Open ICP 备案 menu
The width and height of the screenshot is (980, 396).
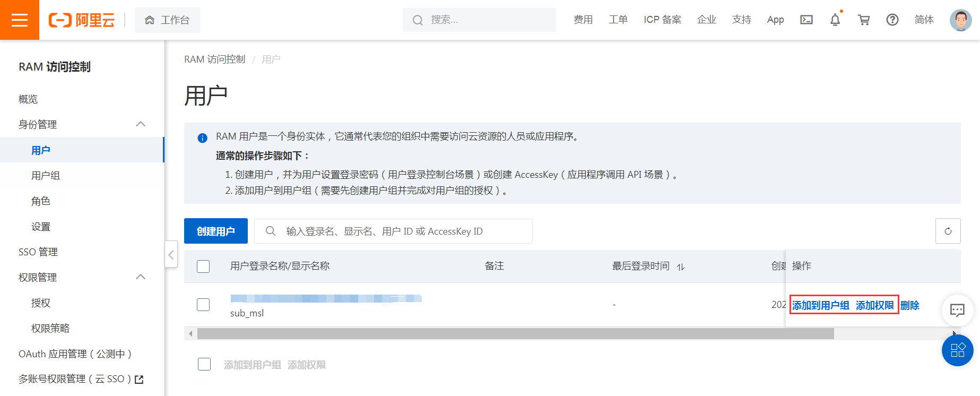coord(662,20)
